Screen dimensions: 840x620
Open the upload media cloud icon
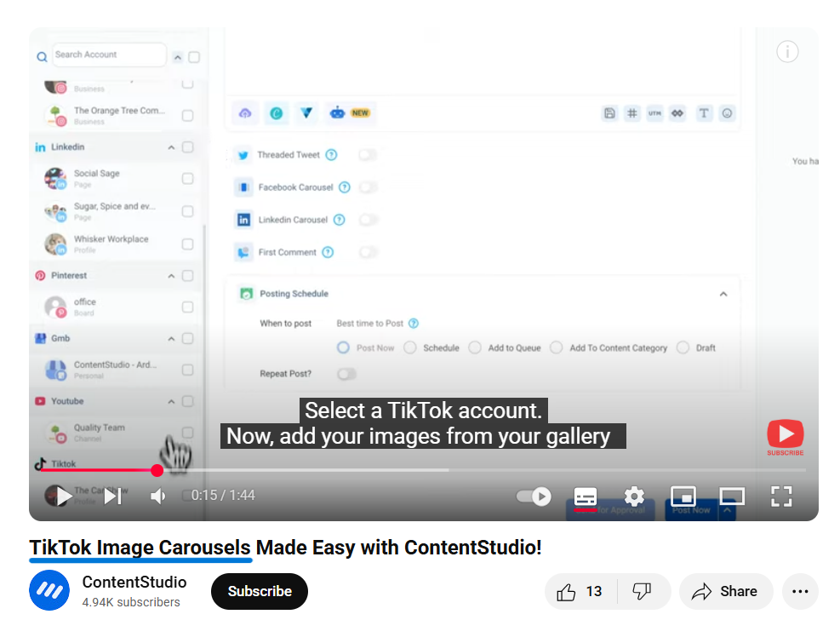coord(245,113)
